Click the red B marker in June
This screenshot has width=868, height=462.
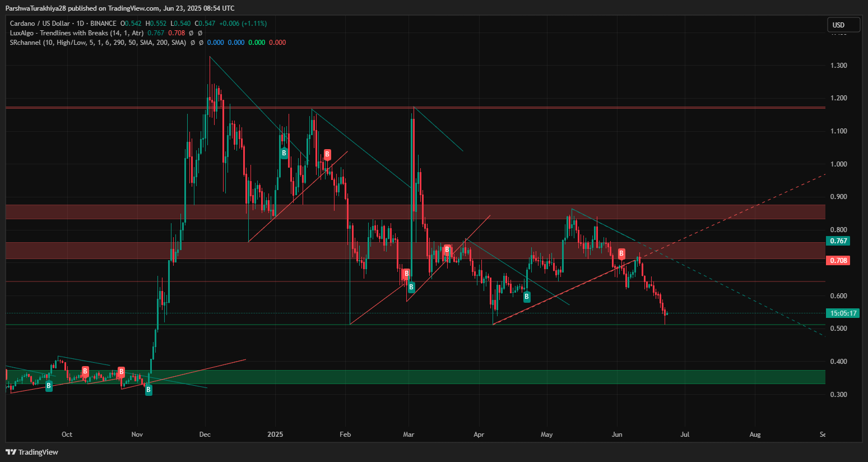(x=621, y=254)
